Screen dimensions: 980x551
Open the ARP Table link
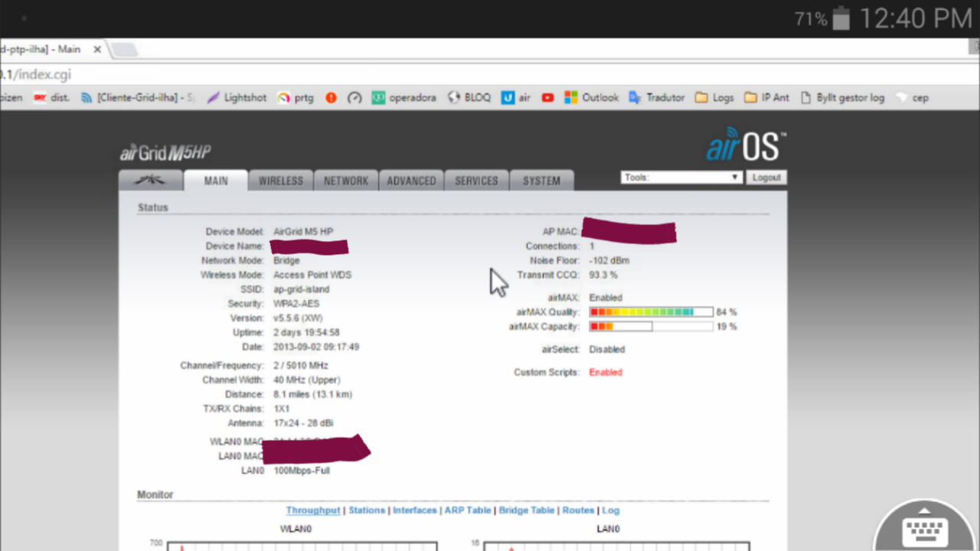pos(468,510)
